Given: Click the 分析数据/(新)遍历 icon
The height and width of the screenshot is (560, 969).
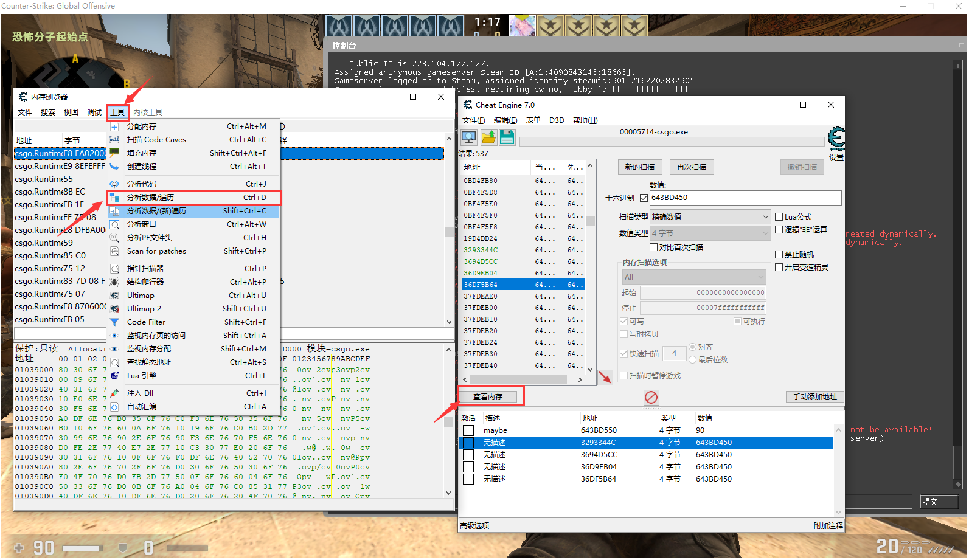Looking at the screenshot, I should coord(114,211).
